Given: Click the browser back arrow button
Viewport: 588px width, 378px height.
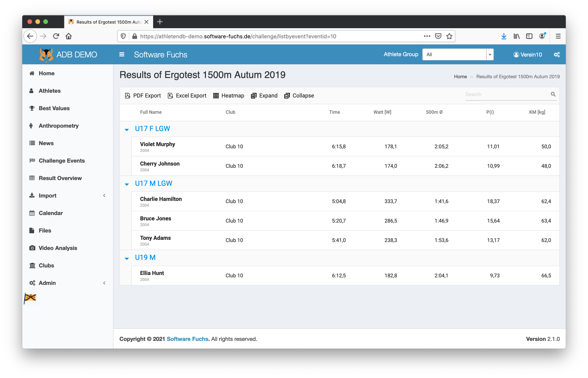Looking at the screenshot, I should tap(30, 36).
